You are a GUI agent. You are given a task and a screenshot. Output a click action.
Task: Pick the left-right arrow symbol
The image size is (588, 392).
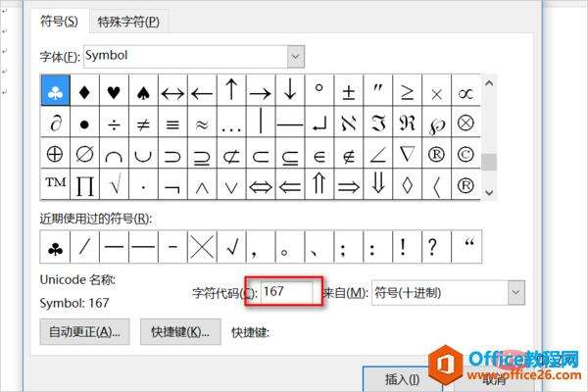[x=172, y=91]
